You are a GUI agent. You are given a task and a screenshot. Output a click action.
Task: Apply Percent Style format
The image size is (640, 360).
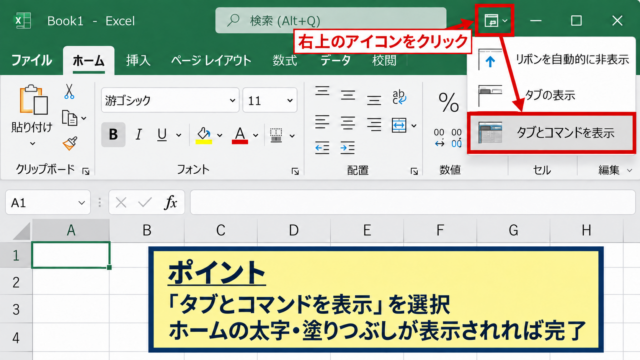pyautogui.click(x=449, y=102)
